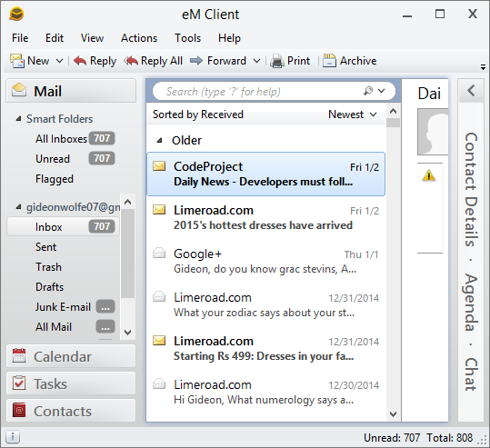Screen dimensions: 490x448
Task: Click the yellow warning icon in preview
Action: point(429,175)
